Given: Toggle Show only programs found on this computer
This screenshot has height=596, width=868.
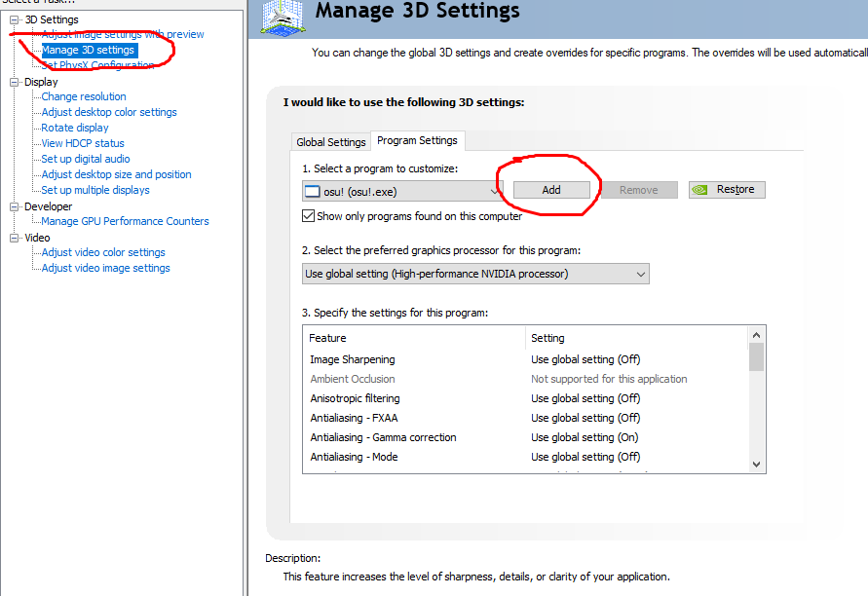Looking at the screenshot, I should pyautogui.click(x=309, y=216).
